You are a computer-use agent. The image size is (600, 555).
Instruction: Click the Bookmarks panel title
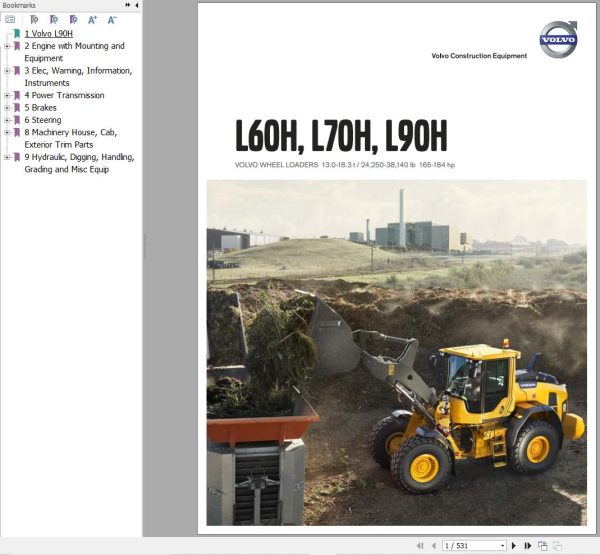[19, 5]
